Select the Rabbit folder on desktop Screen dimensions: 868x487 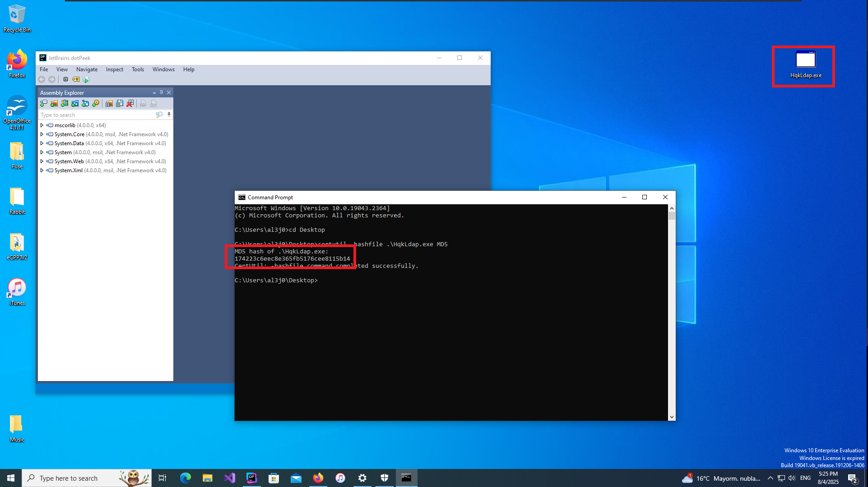17,201
